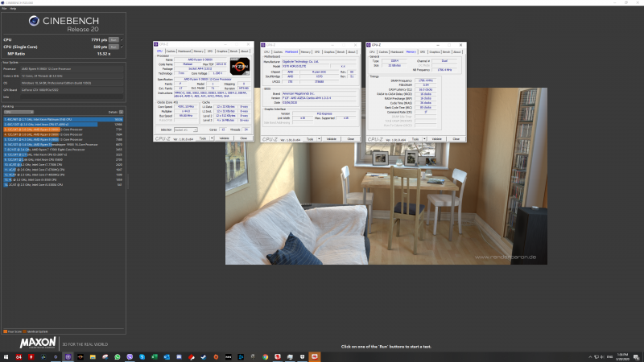Open the Windows Start menu
Viewport: 644px width, 362px height.
tap(4, 356)
